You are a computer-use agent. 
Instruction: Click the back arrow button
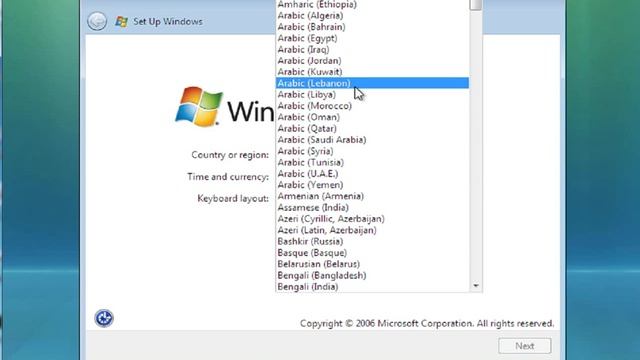tap(97, 21)
